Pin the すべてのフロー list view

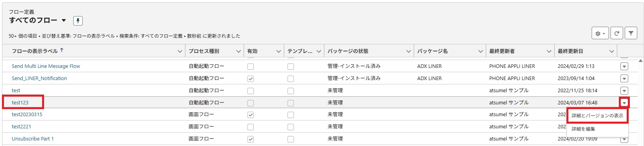[78, 21]
